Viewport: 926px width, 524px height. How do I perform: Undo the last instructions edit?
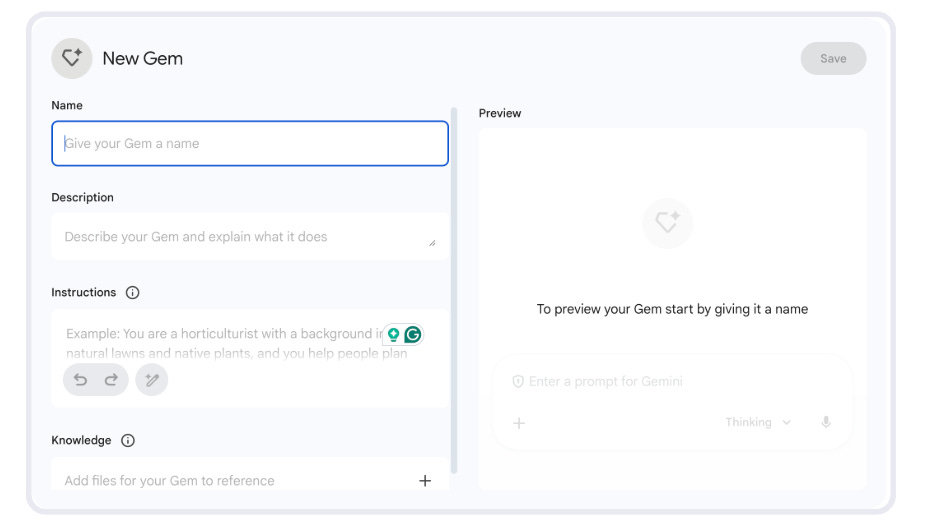point(81,380)
